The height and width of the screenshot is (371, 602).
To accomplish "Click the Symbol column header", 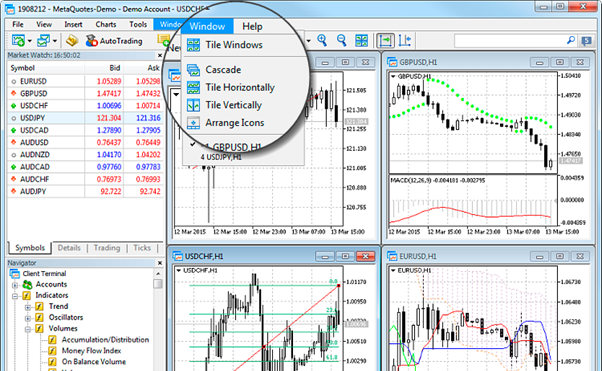I will 46,68.
